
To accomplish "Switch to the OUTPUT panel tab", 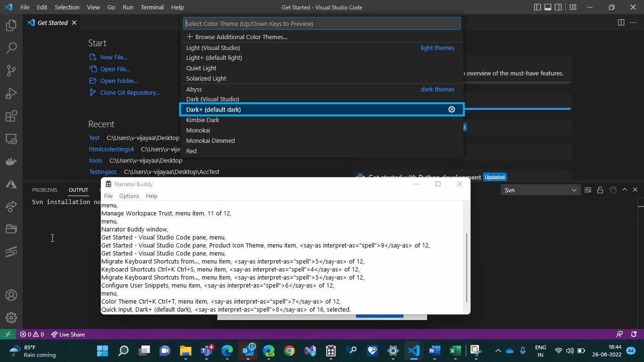I will pyautogui.click(x=78, y=190).
